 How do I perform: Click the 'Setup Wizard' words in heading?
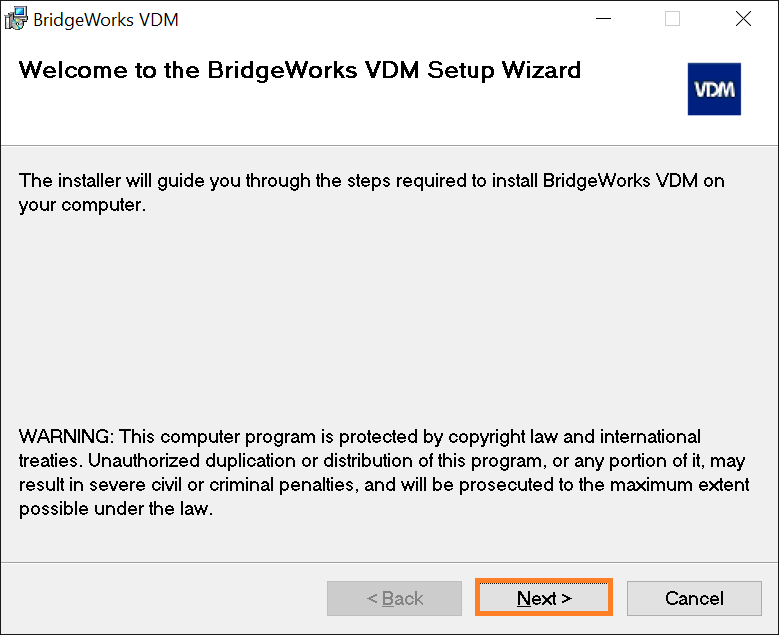[504, 70]
